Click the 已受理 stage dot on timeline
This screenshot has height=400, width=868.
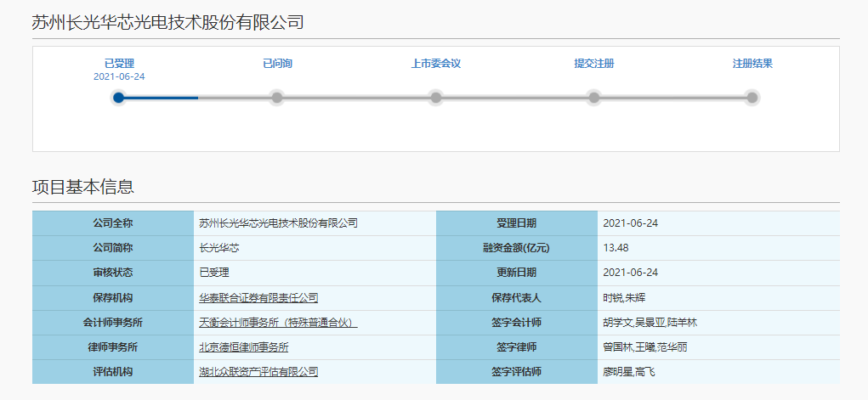tap(119, 98)
